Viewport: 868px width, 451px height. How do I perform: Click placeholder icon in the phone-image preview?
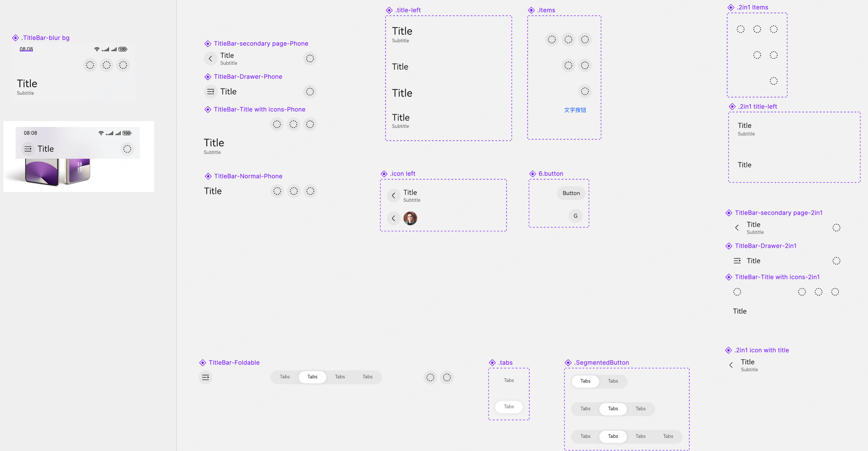(x=127, y=149)
